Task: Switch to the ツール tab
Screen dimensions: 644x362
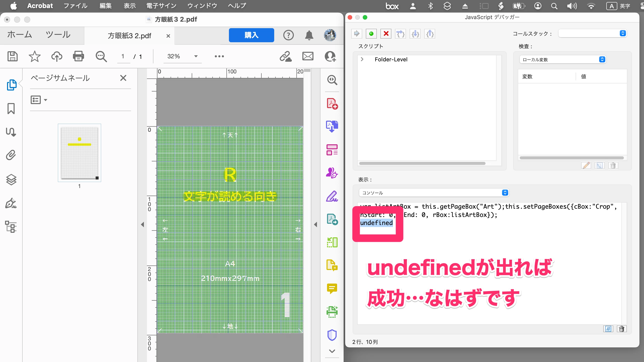Action: tap(58, 35)
